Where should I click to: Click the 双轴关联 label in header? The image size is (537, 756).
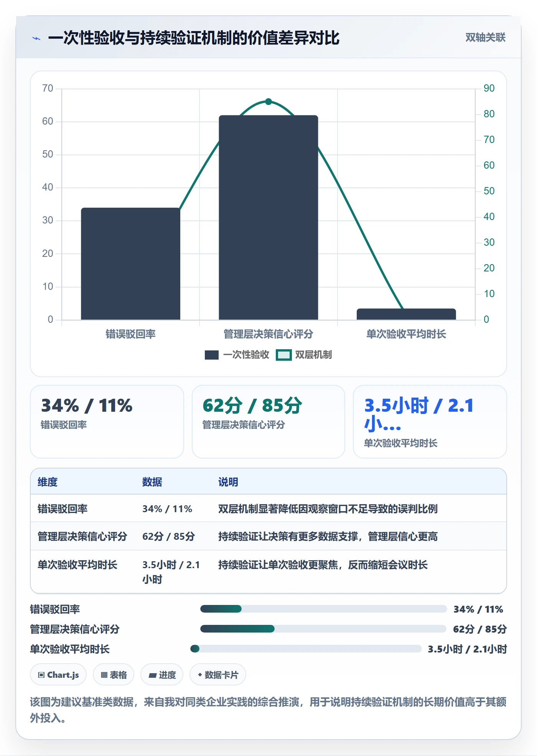pos(485,37)
